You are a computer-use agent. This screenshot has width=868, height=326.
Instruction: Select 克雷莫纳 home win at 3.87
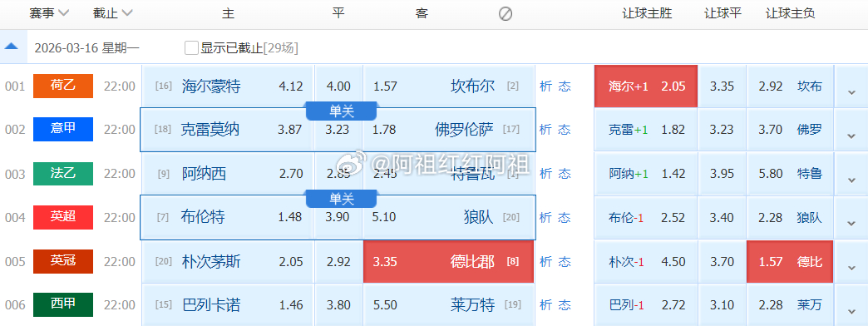tap(228, 130)
